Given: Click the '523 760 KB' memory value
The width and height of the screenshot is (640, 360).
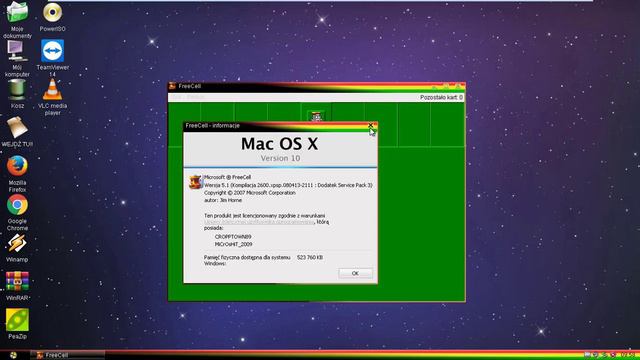Looking at the screenshot, I should tap(310, 257).
